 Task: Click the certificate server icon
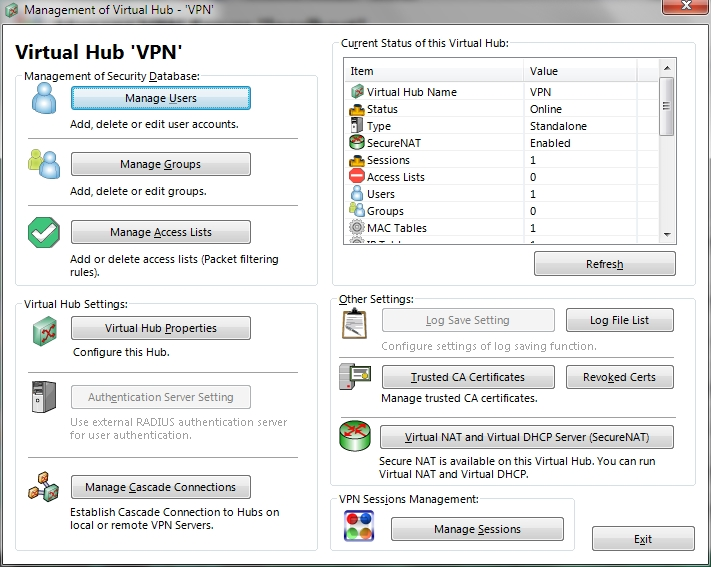pos(356,376)
